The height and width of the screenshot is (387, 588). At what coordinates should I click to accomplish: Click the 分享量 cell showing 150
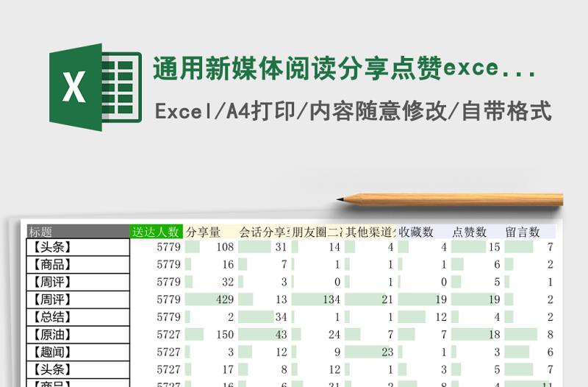tap(209, 334)
